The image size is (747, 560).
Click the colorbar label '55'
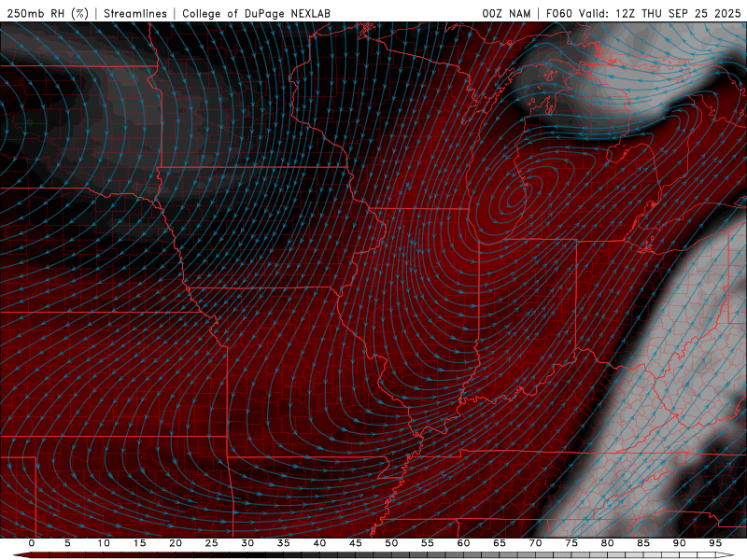pos(428,543)
